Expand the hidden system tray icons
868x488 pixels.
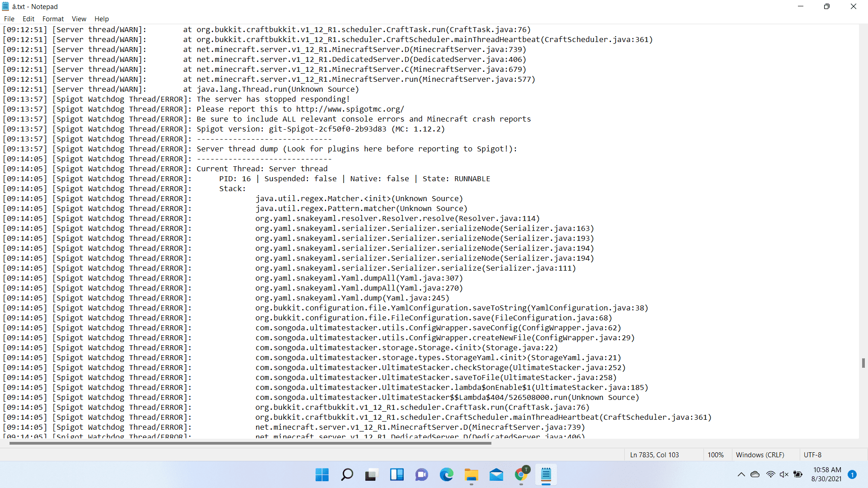point(741,474)
